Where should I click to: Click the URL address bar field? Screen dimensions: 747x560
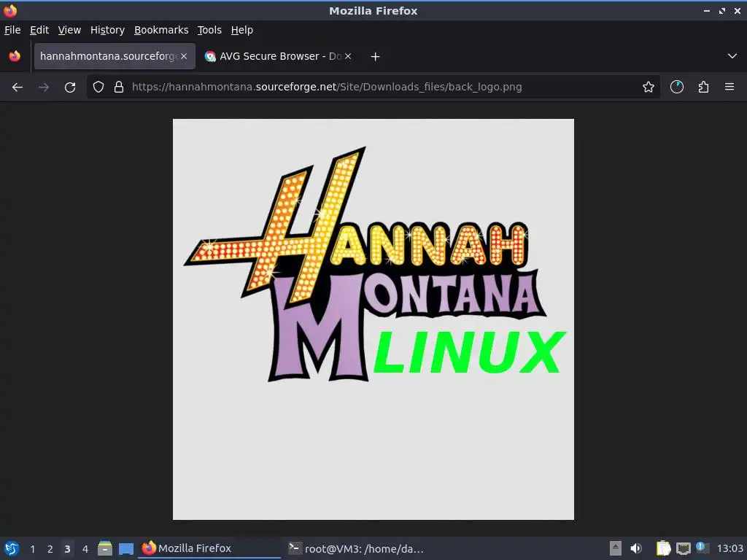pos(373,87)
